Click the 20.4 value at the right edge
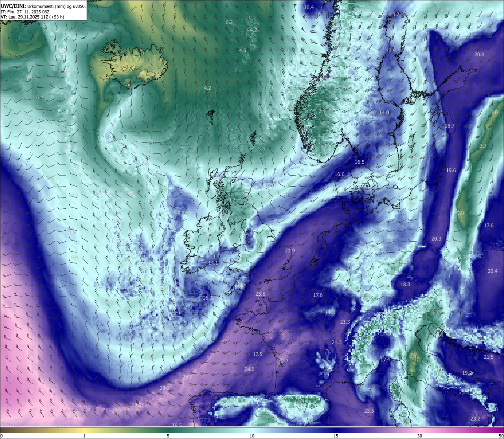Screen dimensions: 504x439 pyautogui.click(x=493, y=271)
